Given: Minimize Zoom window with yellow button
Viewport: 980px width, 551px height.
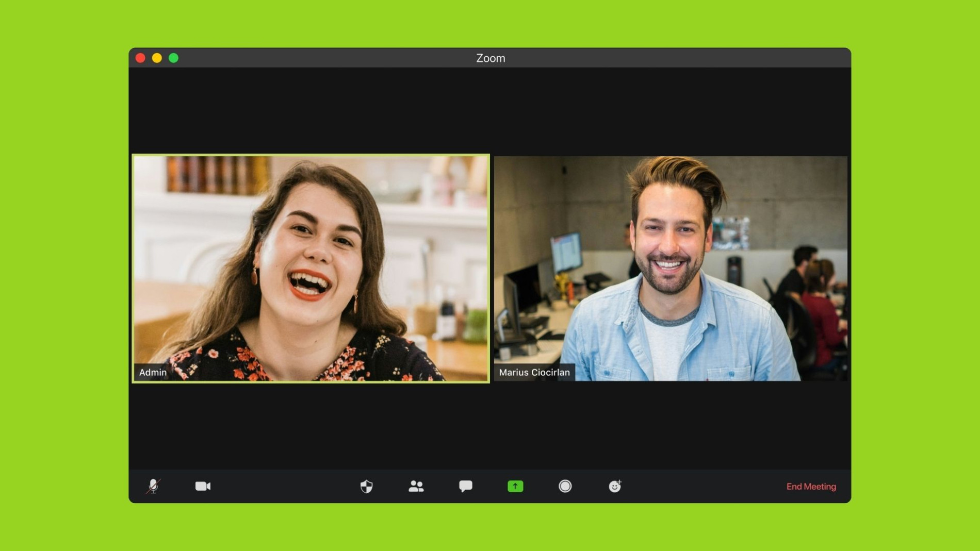Looking at the screenshot, I should click(157, 58).
